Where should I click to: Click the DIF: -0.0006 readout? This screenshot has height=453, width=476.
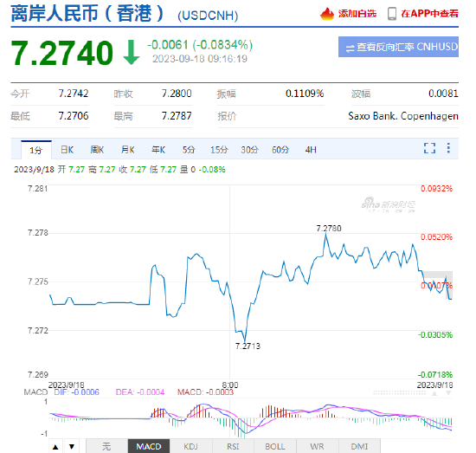click(76, 392)
